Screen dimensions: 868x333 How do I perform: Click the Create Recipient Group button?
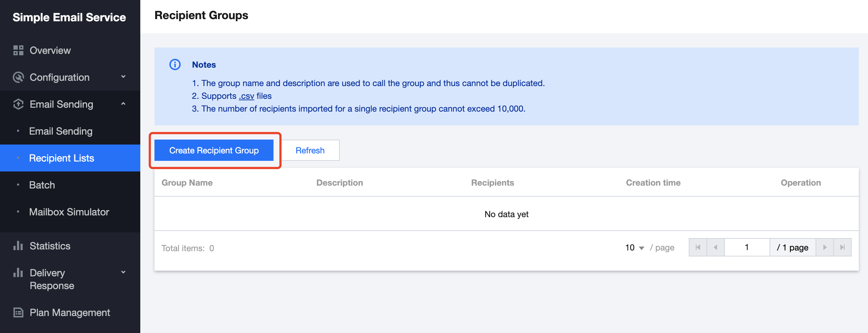pyautogui.click(x=214, y=150)
